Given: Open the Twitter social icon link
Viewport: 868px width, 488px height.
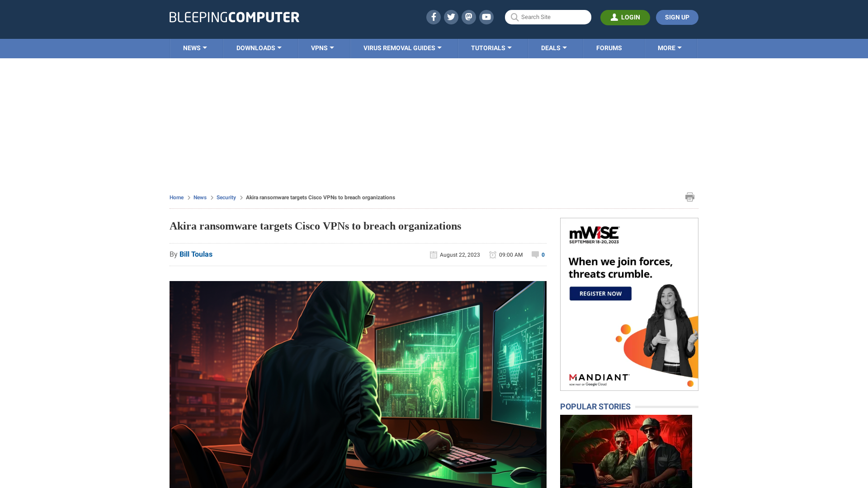Looking at the screenshot, I should click(451, 17).
